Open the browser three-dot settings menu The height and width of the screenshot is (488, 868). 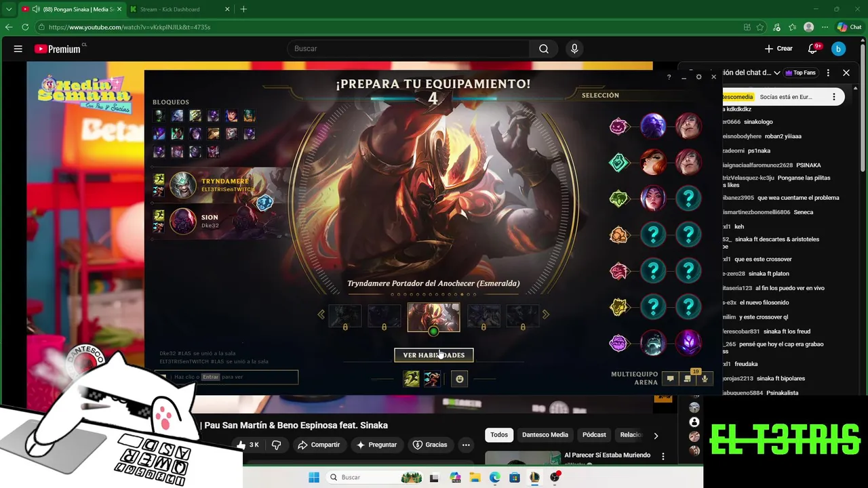[825, 27]
